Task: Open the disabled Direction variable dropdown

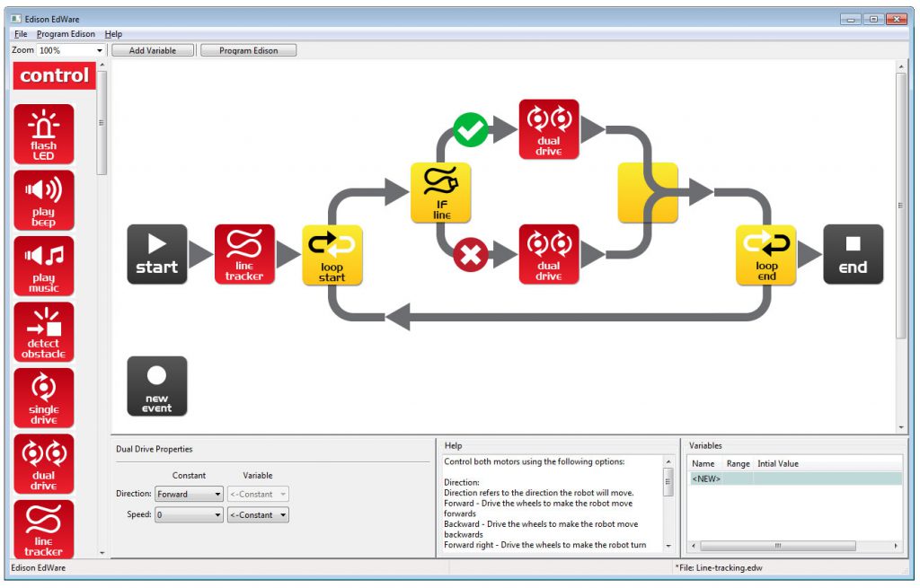Action: (x=258, y=495)
